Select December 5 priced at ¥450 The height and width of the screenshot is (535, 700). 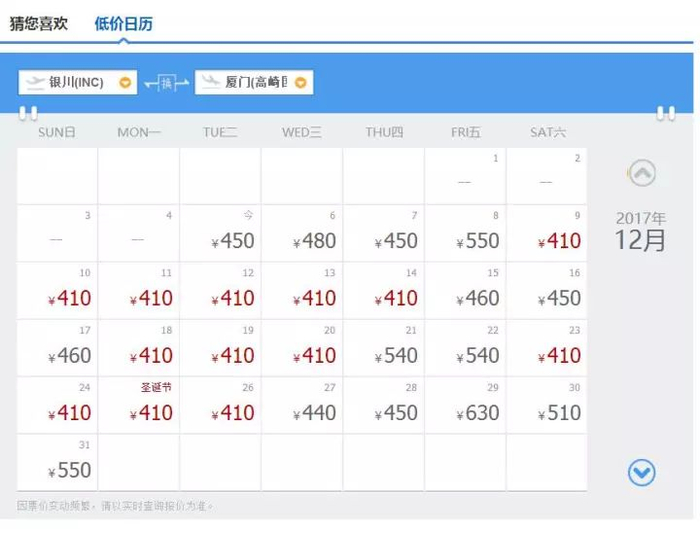[221, 233]
